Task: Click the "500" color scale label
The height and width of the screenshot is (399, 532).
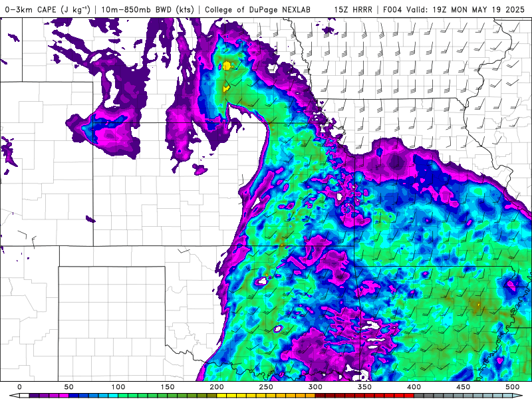Action: 512,387
